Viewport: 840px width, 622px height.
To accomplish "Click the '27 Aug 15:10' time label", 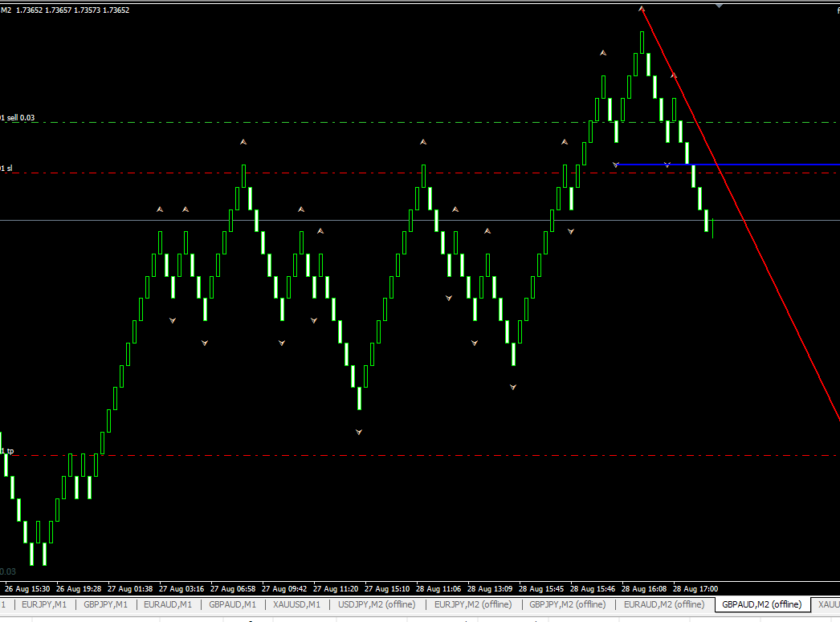I will click(387, 589).
